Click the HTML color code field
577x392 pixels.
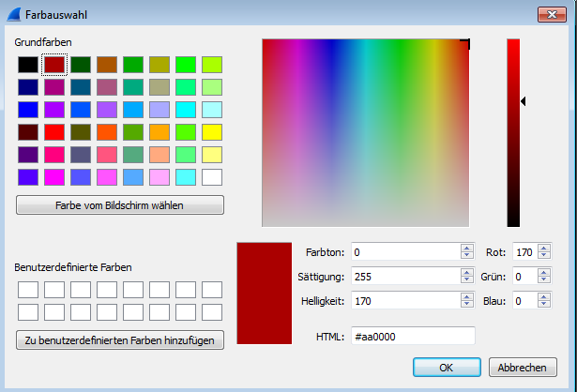(x=412, y=336)
